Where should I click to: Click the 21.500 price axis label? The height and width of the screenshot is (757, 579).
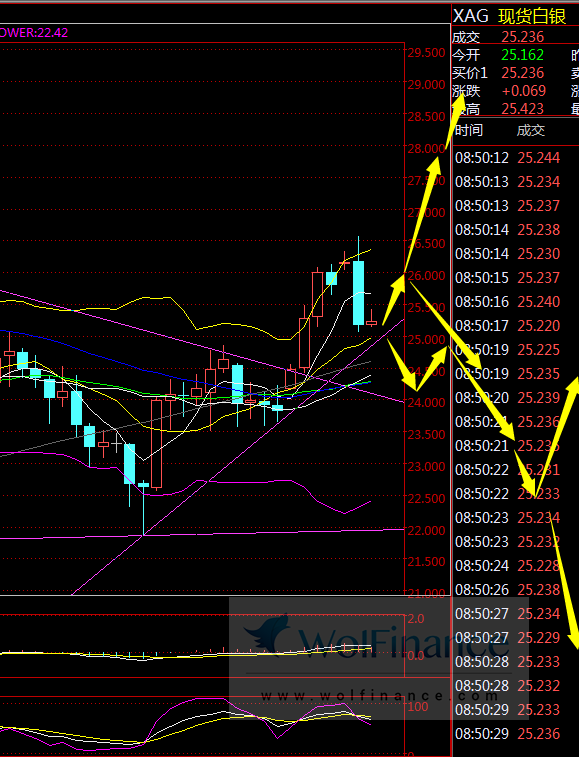coord(426,562)
